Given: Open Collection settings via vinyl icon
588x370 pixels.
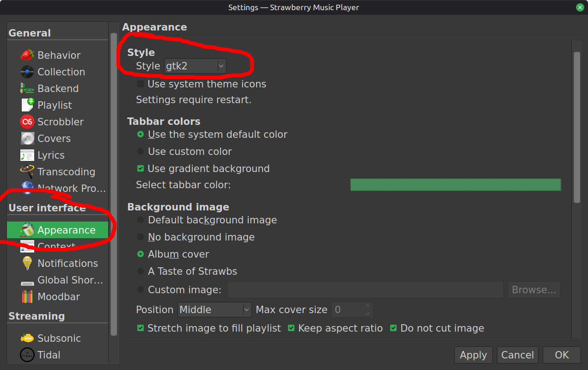Looking at the screenshot, I should coord(27,72).
